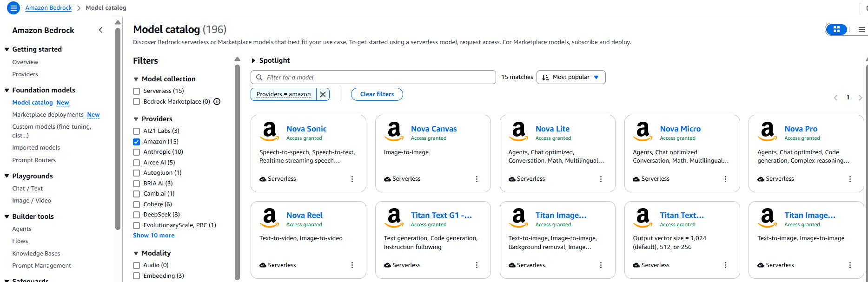868x282 pixels.
Task: Check the Cohere (6) provider checkbox
Action: click(137, 204)
